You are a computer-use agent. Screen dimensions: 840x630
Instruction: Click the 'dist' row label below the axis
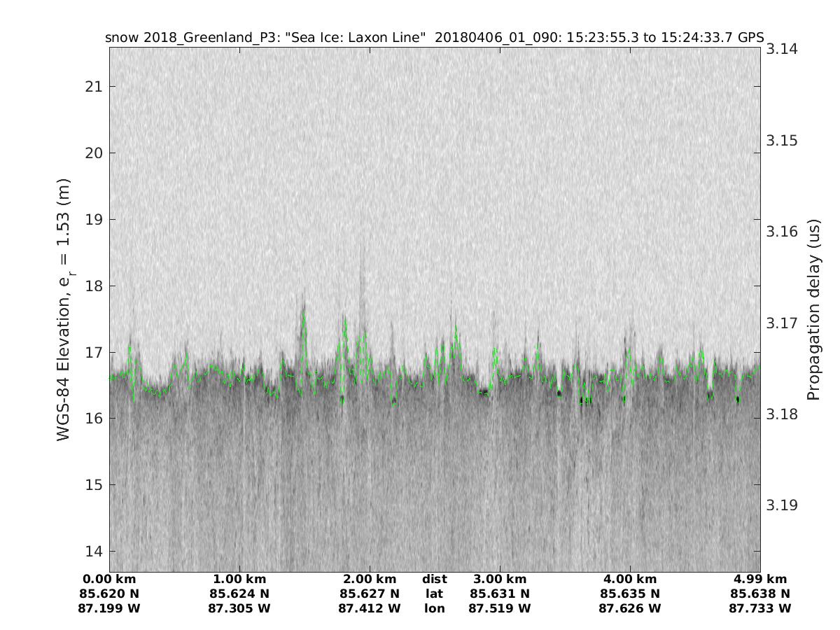[434, 579]
